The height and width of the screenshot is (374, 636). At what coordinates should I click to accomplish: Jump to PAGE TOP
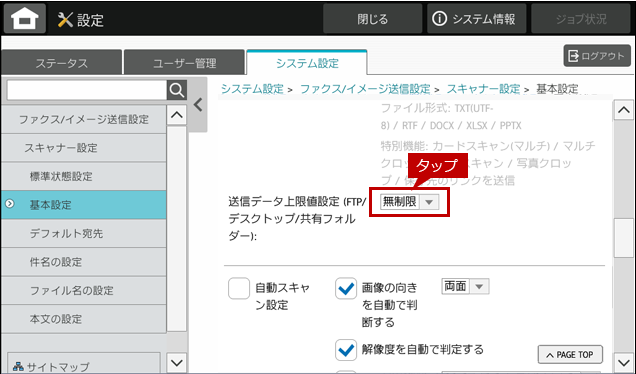click(570, 355)
